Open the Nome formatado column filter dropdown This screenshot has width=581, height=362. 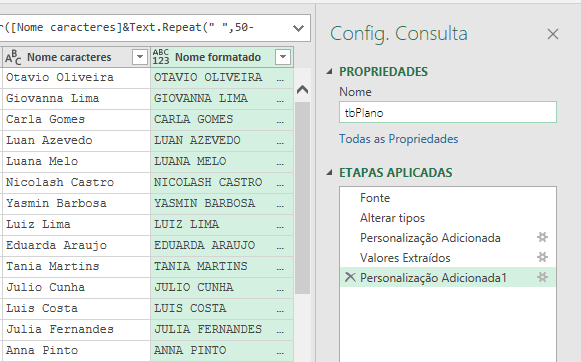click(283, 57)
